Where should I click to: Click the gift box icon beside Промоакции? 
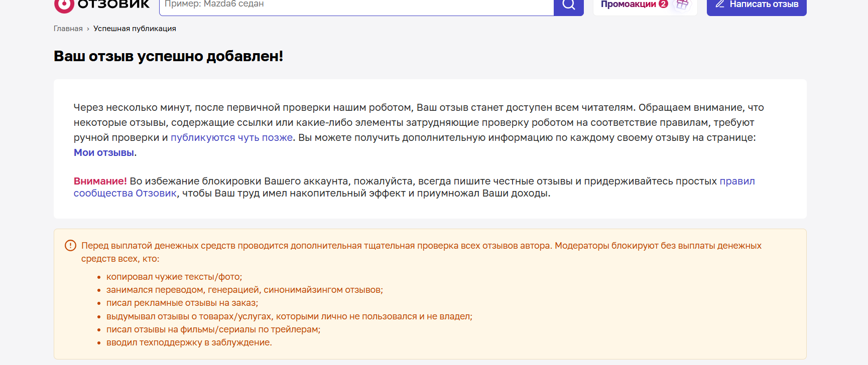[x=682, y=5]
